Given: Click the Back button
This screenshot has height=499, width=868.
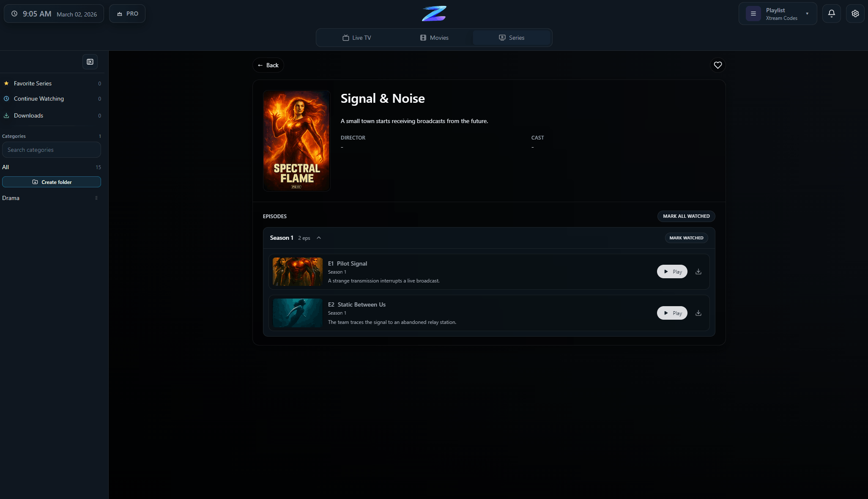Looking at the screenshot, I should click(x=268, y=65).
